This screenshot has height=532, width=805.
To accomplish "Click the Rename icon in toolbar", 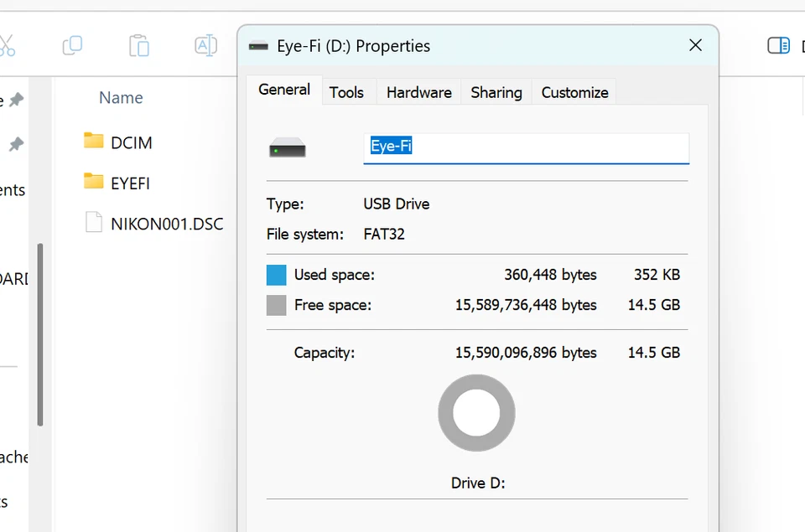I will tap(205, 45).
